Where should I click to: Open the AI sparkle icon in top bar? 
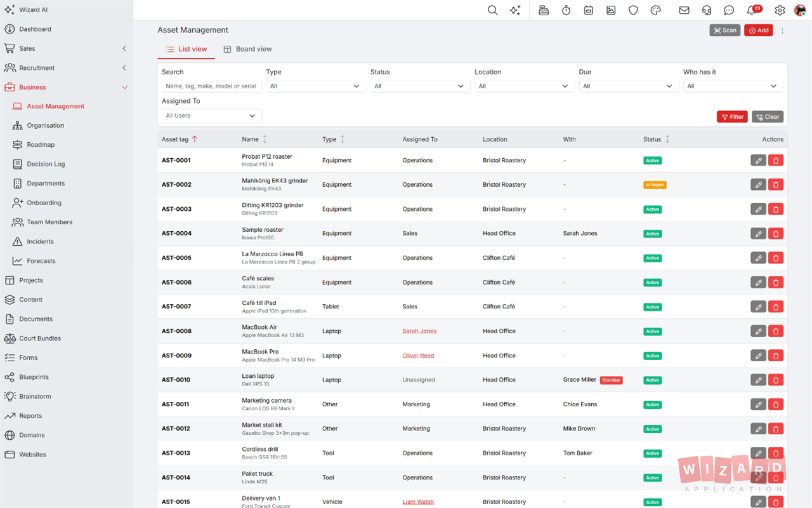click(515, 10)
